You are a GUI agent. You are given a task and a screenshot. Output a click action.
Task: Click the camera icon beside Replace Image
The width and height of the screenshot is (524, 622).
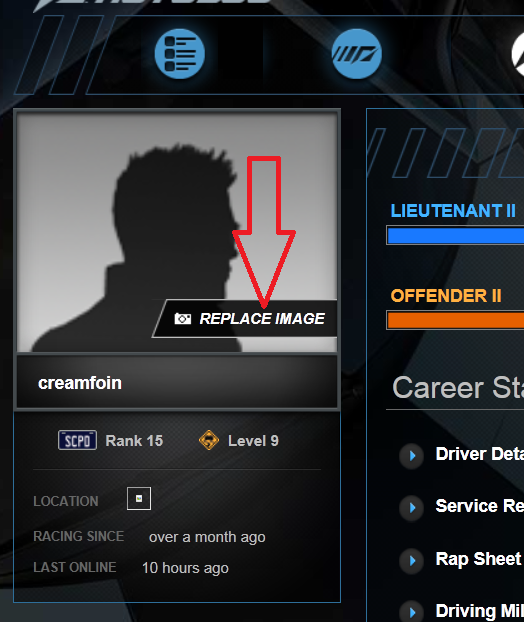[x=182, y=319]
